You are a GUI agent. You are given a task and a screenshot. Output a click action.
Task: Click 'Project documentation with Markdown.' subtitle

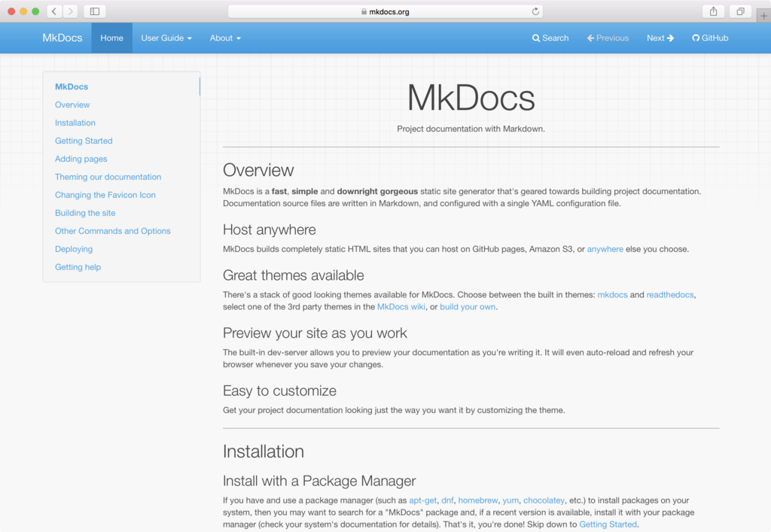(x=471, y=129)
